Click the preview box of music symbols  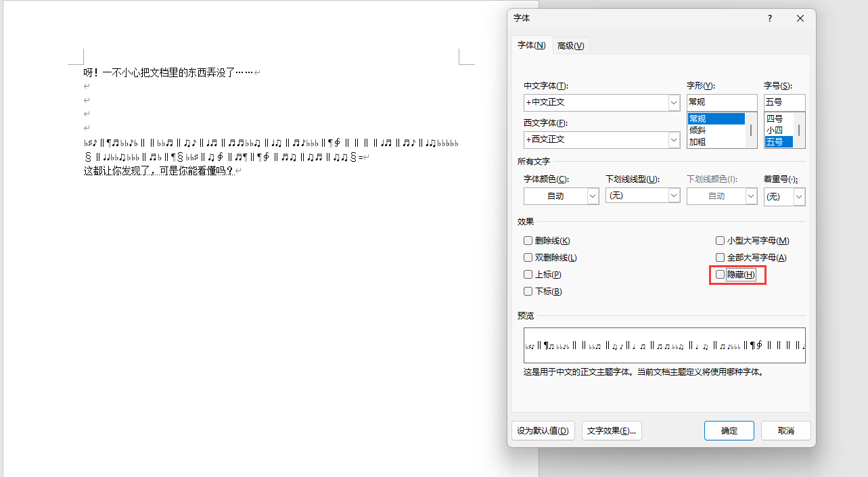click(x=664, y=345)
